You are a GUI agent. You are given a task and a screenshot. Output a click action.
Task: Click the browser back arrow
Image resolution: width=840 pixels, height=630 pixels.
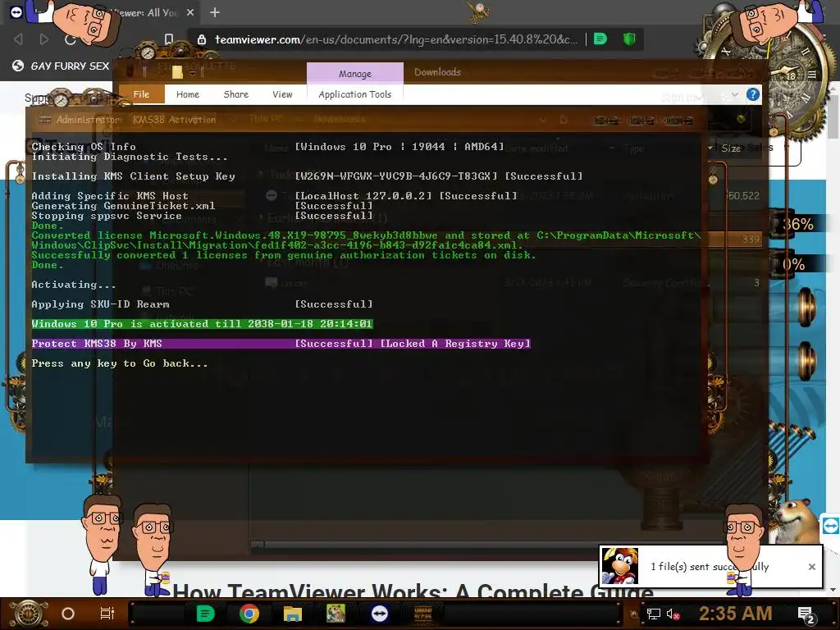pos(18,39)
